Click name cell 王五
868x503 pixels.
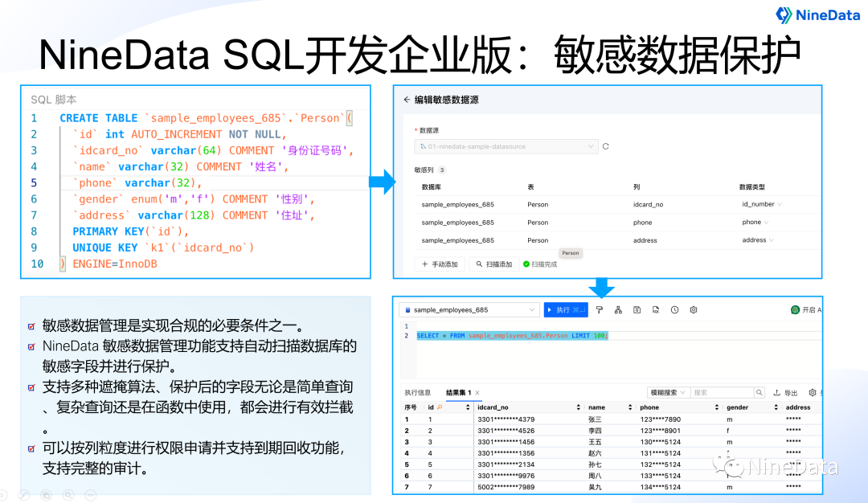point(595,442)
